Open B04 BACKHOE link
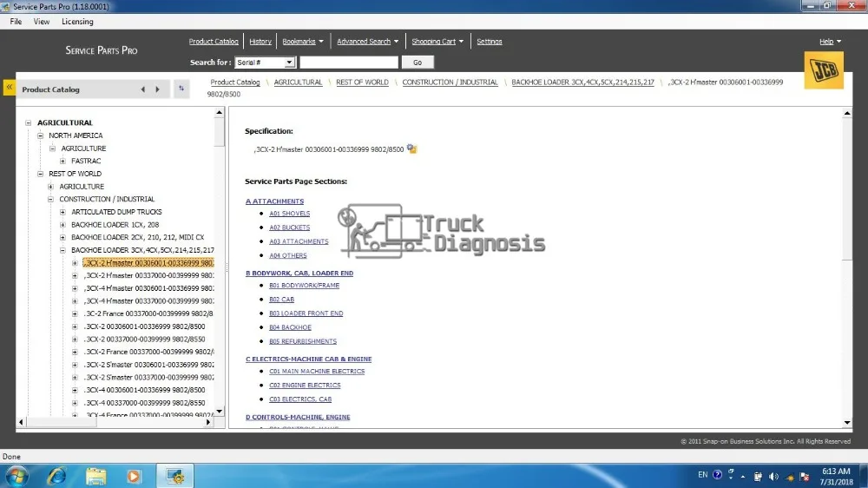 click(290, 327)
